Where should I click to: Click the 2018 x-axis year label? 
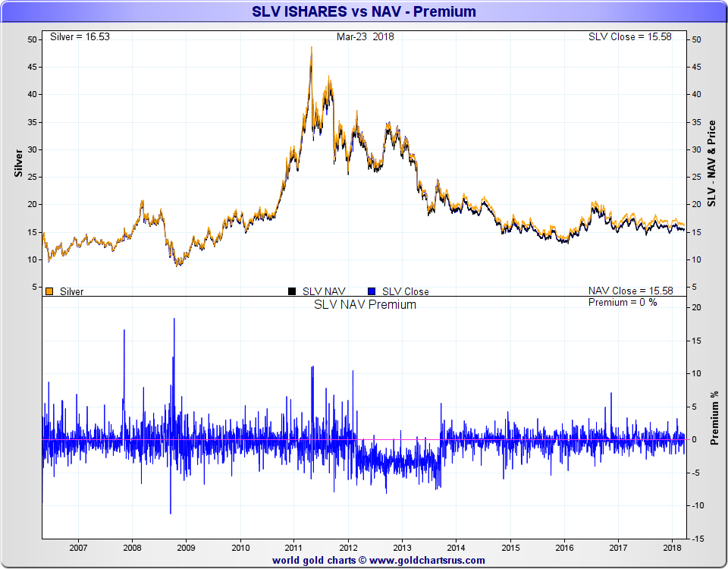[672, 548]
